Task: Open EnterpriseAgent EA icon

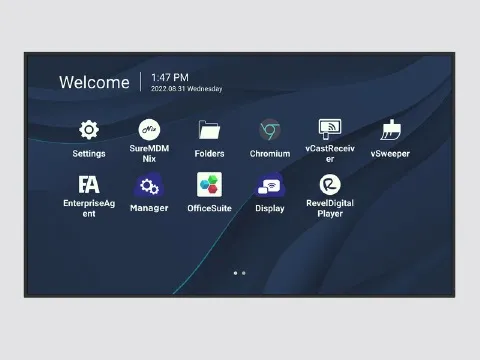Action: 89,184
